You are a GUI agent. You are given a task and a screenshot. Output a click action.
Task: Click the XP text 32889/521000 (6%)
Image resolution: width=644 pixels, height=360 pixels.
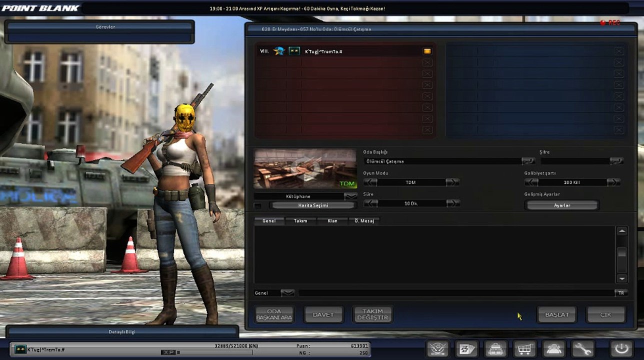tap(236, 345)
